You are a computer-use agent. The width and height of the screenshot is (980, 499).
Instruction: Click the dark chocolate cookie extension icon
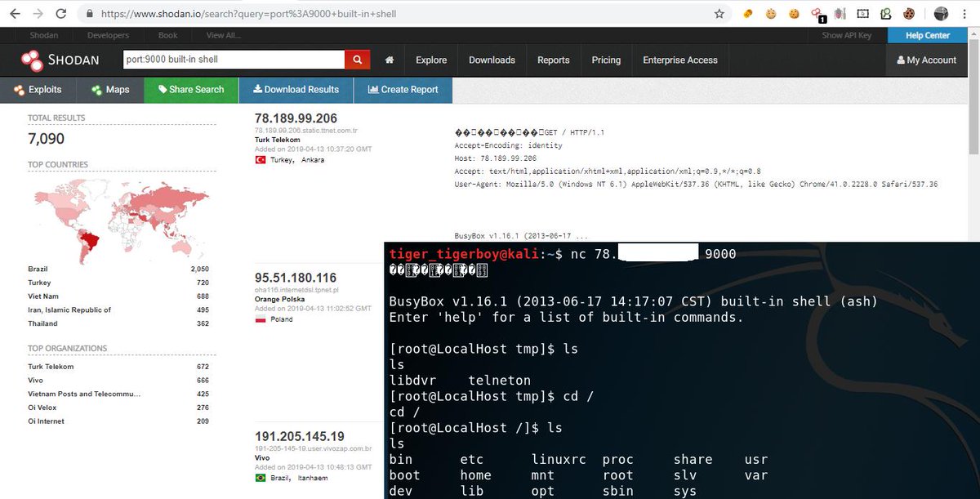(x=908, y=14)
